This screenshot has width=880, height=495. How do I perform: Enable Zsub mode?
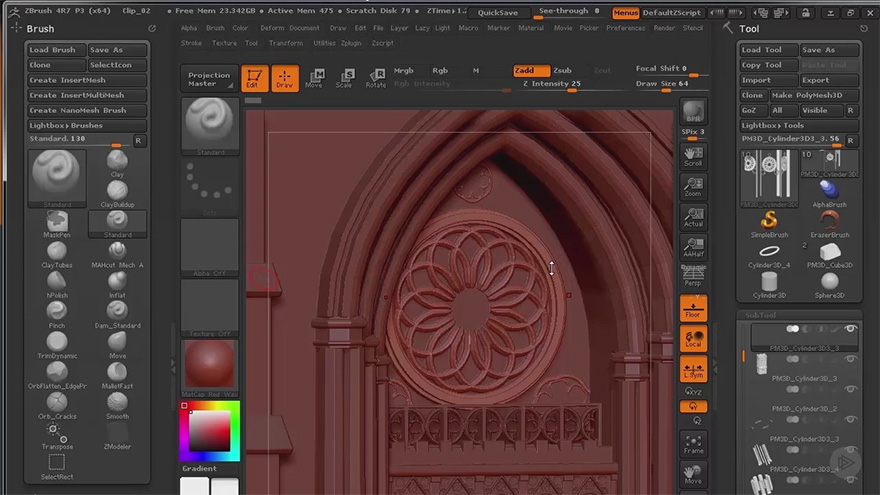(x=562, y=70)
